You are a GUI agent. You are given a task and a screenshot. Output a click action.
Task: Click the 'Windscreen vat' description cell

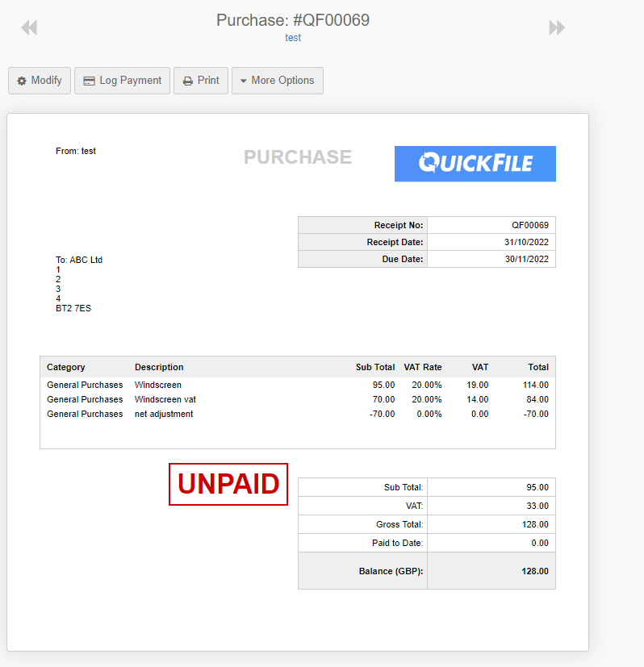165,399
